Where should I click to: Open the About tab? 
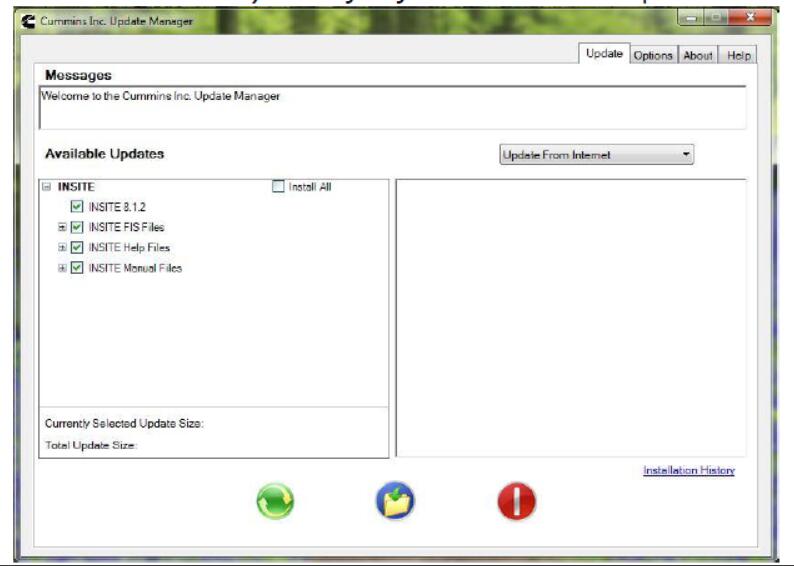698,55
